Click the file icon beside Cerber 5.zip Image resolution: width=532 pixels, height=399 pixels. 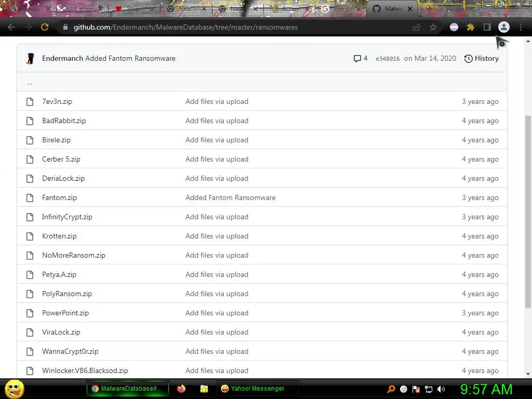tap(30, 159)
